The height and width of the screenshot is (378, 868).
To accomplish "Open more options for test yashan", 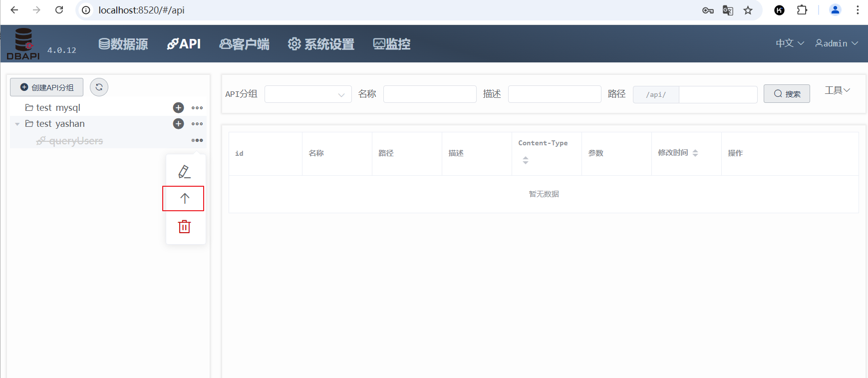I will click(197, 124).
